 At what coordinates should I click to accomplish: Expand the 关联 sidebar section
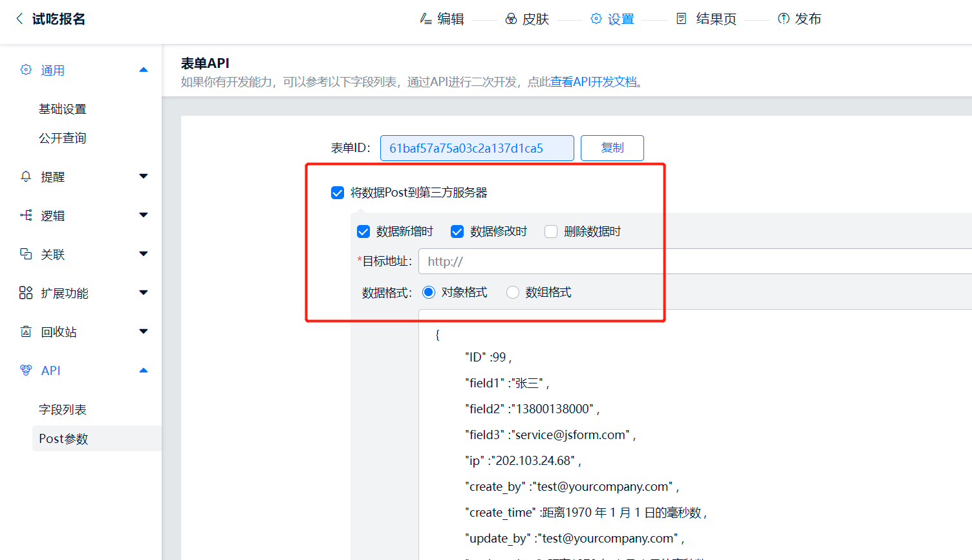(144, 254)
